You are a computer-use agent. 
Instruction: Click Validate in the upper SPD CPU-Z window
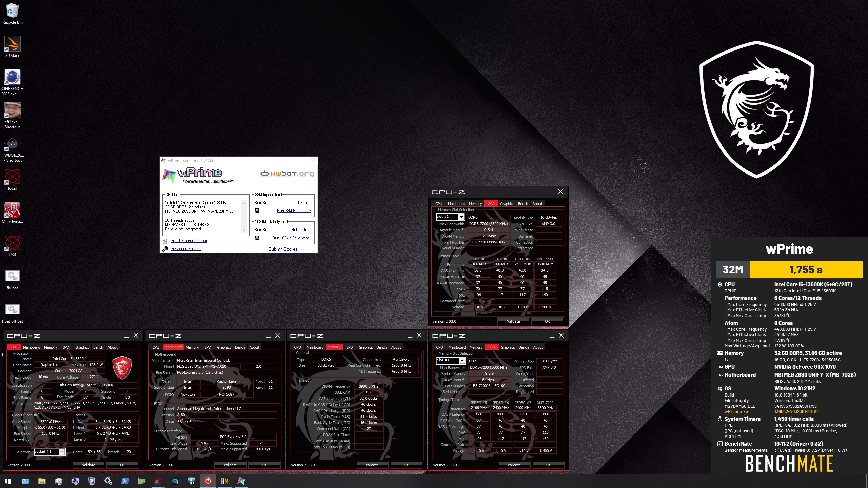[513, 321]
